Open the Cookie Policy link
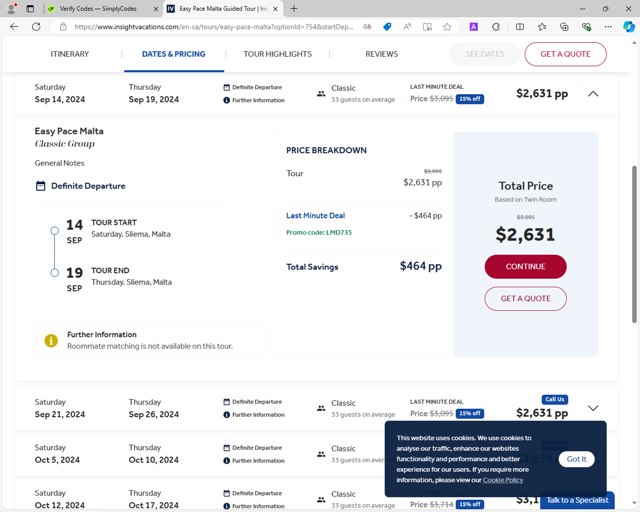 [x=503, y=480]
